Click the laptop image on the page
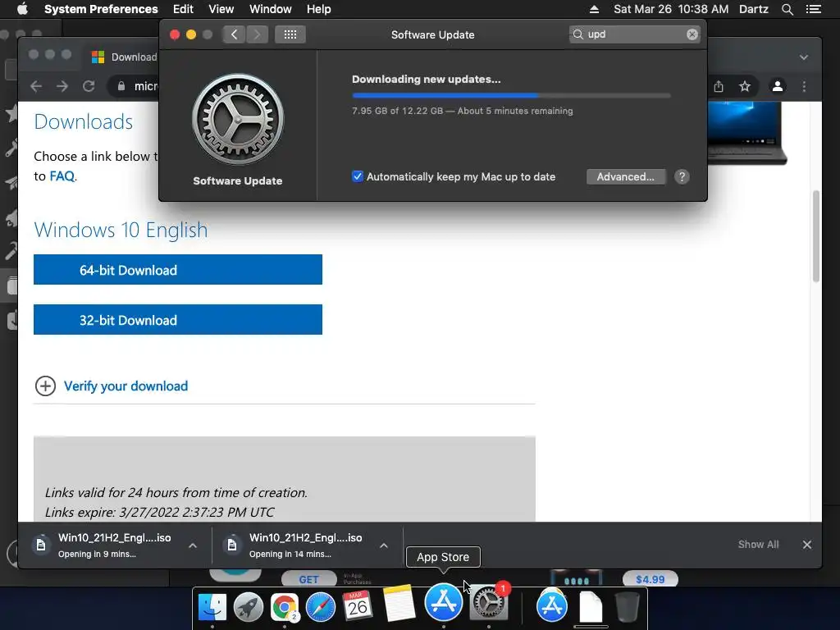This screenshot has width=840, height=630. [x=747, y=133]
